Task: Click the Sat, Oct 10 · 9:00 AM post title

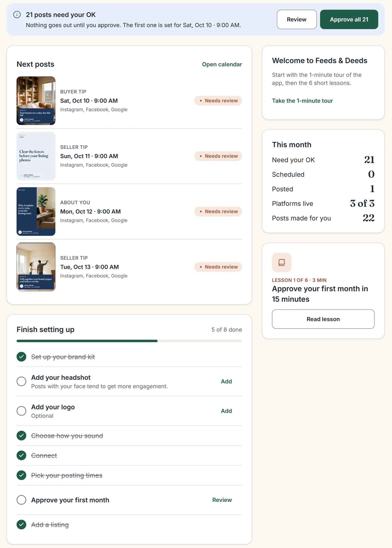Action: (89, 101)
